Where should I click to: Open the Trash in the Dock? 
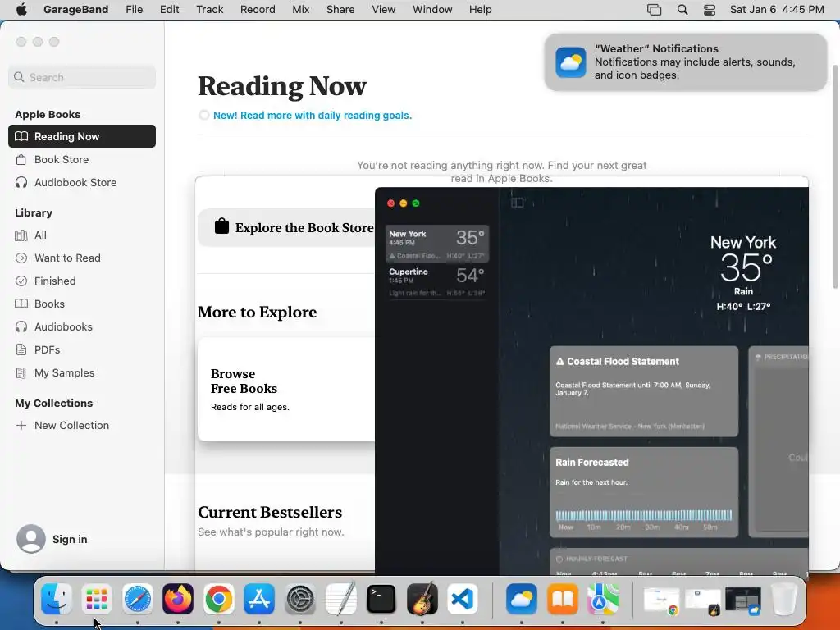(784, 599)
